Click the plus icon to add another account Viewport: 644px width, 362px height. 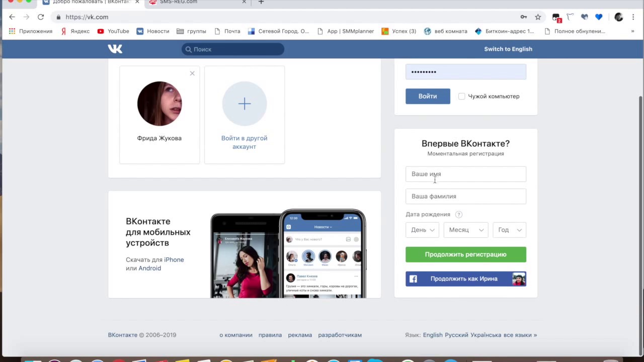245,104
